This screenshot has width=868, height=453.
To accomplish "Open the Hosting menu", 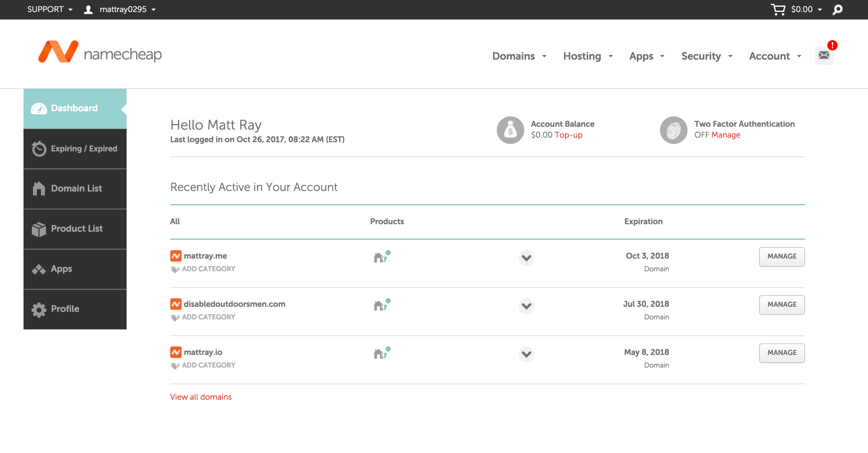I will [588, 56].
